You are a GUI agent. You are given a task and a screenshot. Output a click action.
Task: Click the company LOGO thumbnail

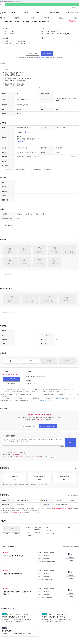coord(11,529)
